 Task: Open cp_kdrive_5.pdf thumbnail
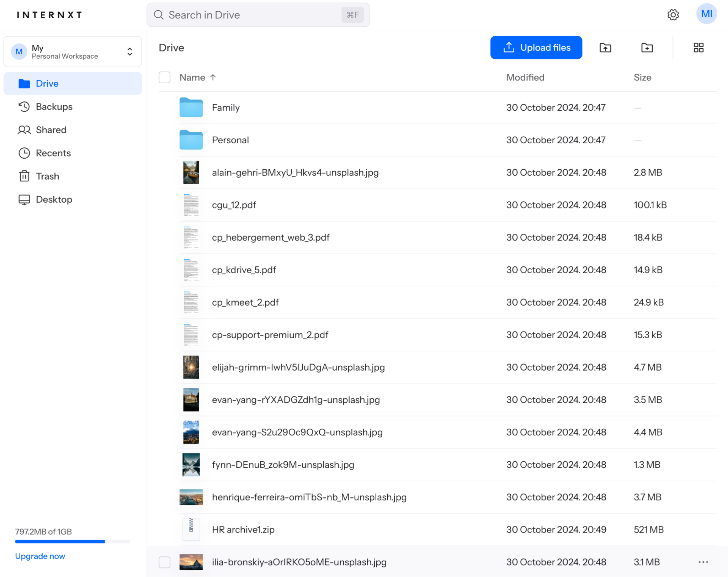tap(191, 270)
